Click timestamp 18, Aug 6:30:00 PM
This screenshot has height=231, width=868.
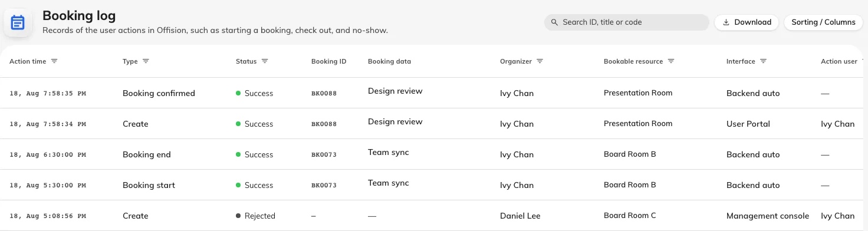click(x=48, y=154)
